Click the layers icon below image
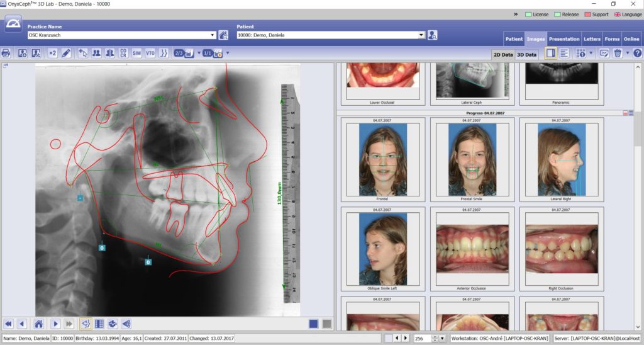The image size is (644, 345). coord(113,324)
